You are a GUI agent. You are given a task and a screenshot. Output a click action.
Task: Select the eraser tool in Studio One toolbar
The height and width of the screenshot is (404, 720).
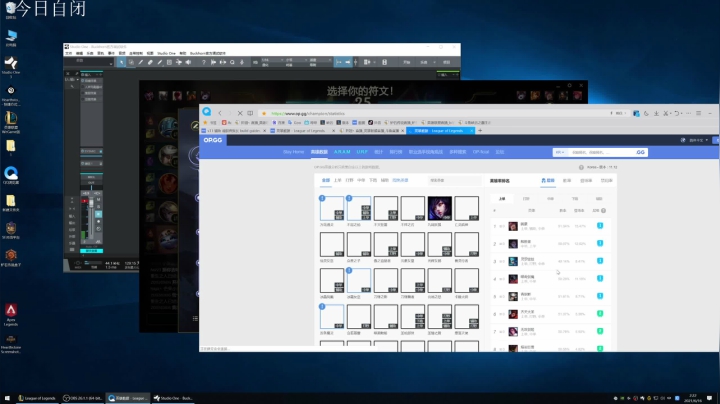(x=150, y=62)
